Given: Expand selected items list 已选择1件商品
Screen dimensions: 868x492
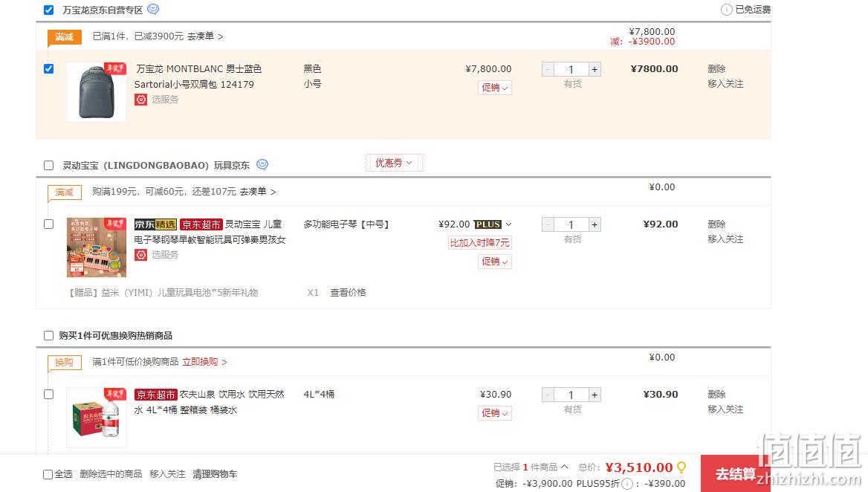Looking at the screenshot, I should click(564, 467).
